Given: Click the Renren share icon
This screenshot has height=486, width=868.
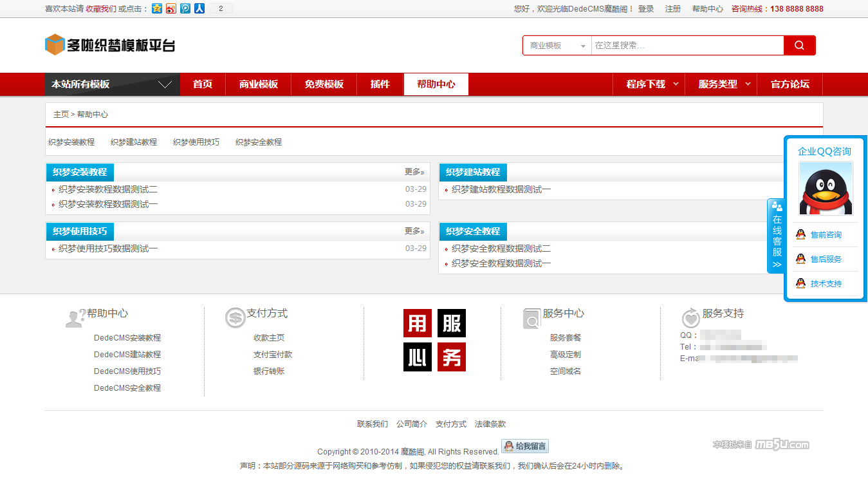Looking at the screenshot, I should [x=199, y=9].
